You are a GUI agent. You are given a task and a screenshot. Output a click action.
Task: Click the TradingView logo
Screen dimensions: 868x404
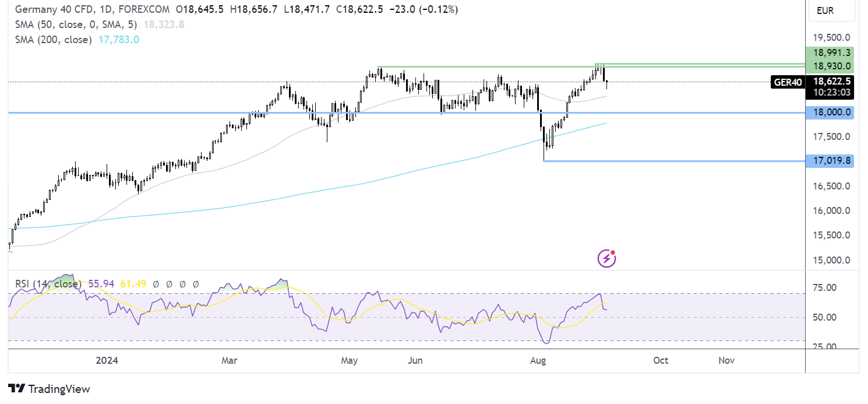pyautogui.click(x=50, y=389)
